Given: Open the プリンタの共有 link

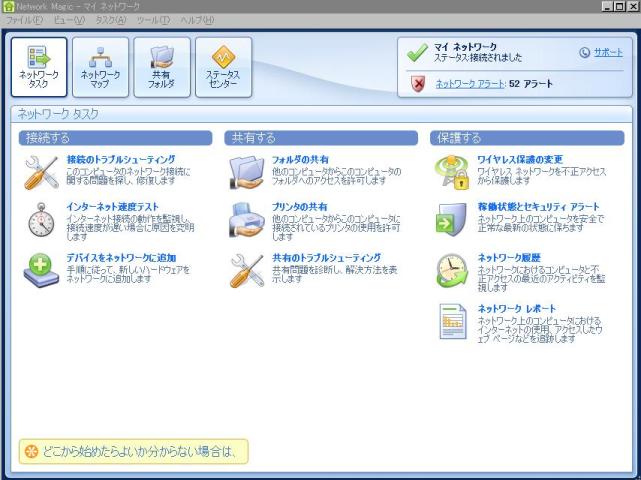Looking at the screenshot, I should [x=300, y=207].
